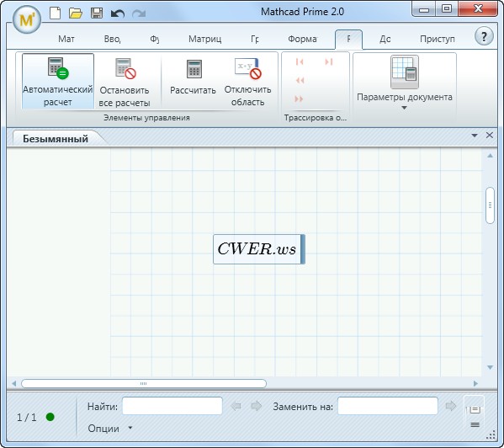Image resolution: width=504 pixels, height=448 pixels.
Task: Click the scroll right arrow
Action: (475, 383)
